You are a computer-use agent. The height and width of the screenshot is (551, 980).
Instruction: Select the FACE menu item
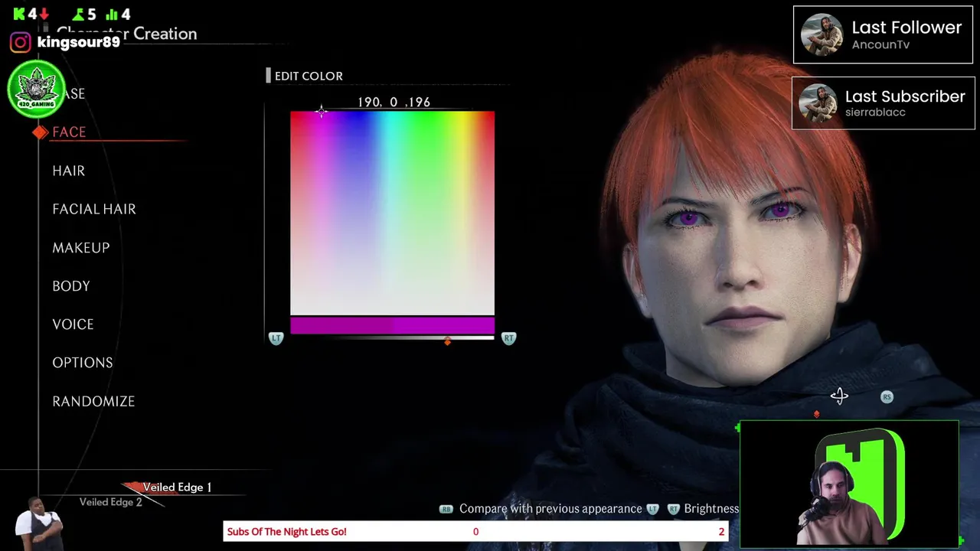[x=69, y=132]
